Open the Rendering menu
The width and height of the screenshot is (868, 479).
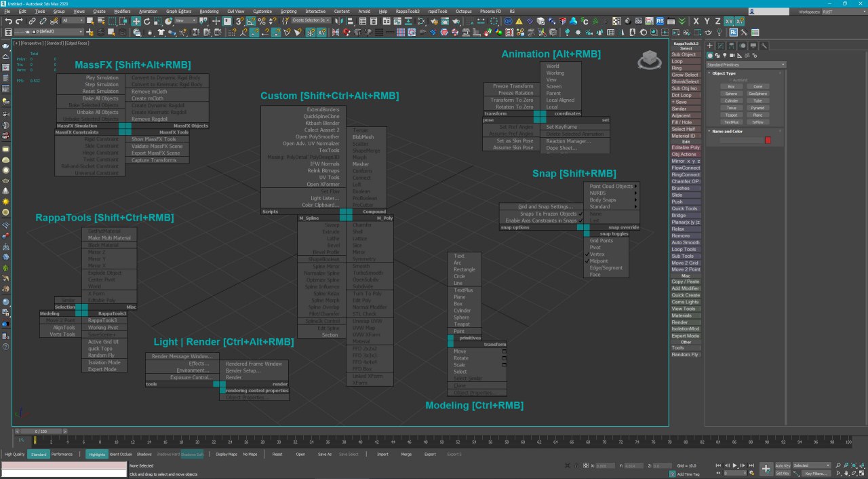(x=210, y=12)
